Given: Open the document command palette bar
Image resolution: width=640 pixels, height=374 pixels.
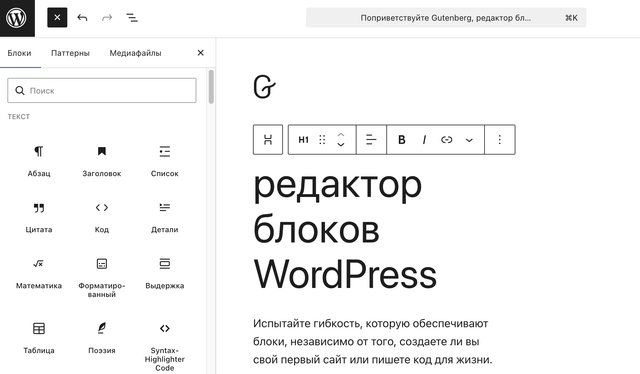Looking at the screenshot, I should [x=446, y=18].
